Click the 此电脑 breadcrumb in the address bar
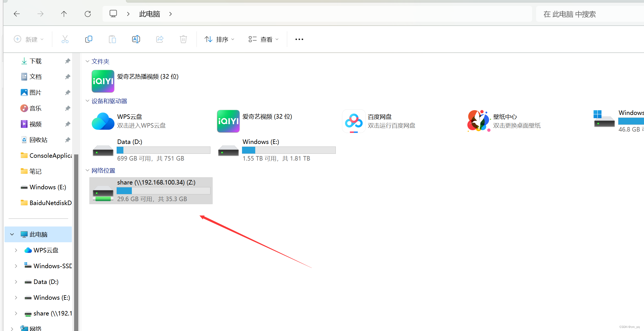644x331 pixels. point(149,14)
